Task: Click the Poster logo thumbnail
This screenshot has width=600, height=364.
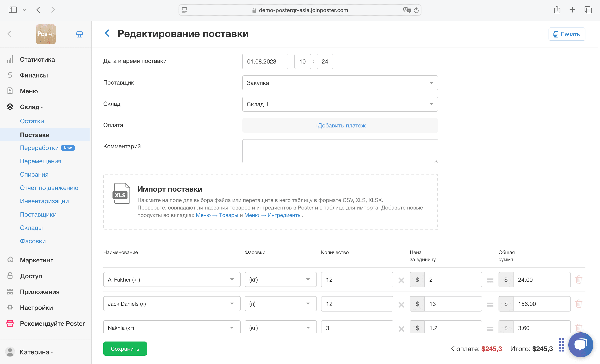Action: click(46, 34)
